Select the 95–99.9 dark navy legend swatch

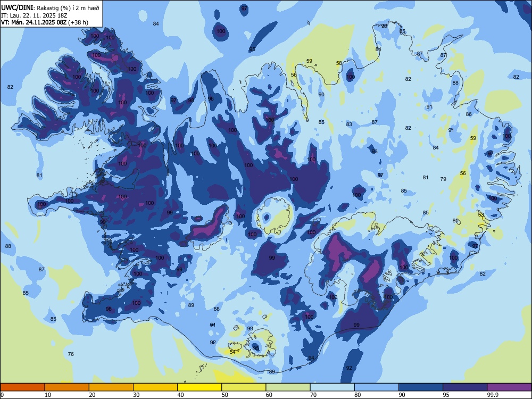[x=465, y=387]
